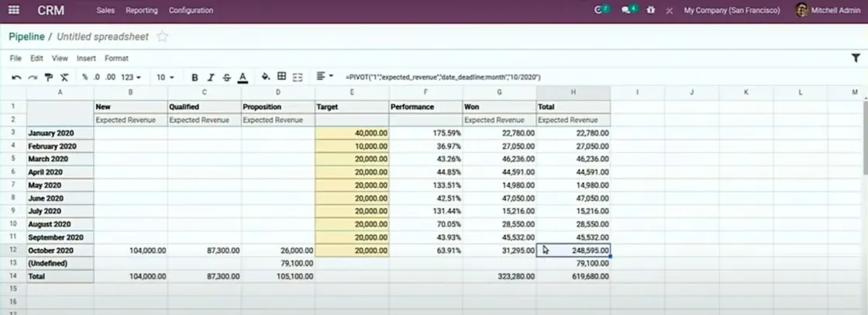
Task: Open the Format menu
Action: pyautogui.click(x=116, y=58)
